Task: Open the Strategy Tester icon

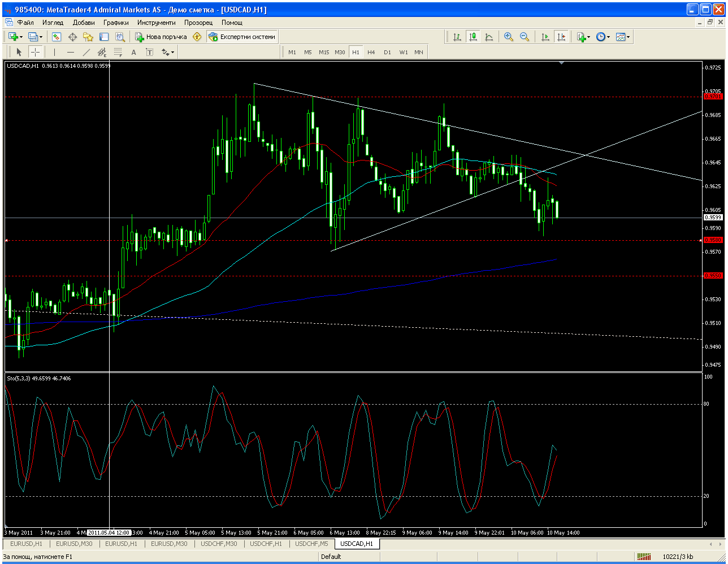Action: pyautogui.click(x=120, y=37)
